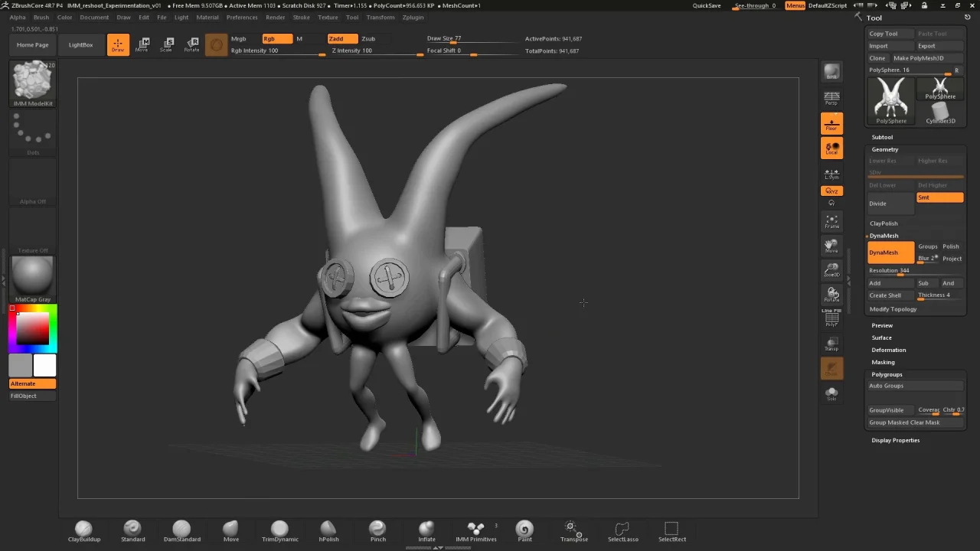Image resolution: width=980 pixels, height=551 pixels.
Task: Toggle Solo mode
Action: click(831, 393)
